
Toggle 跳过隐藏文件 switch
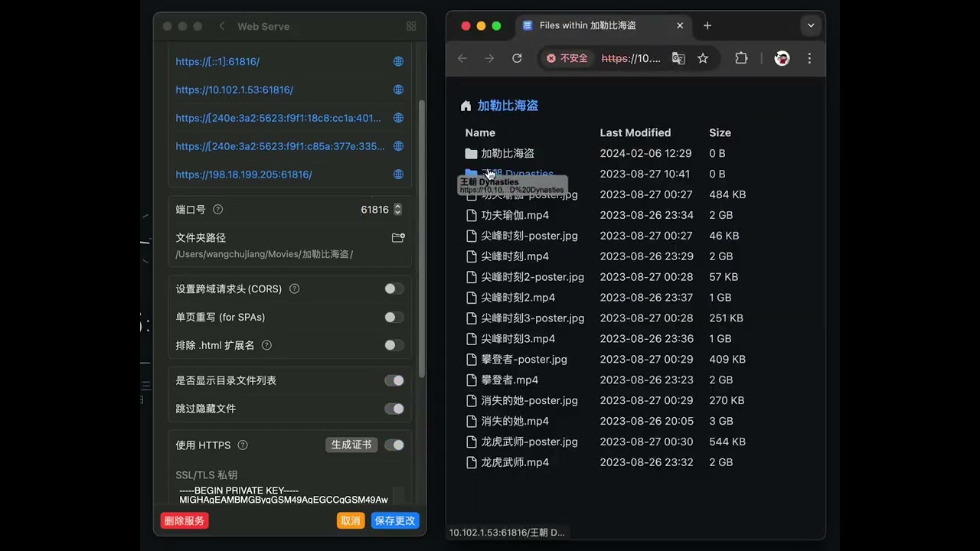(x=394, y=409)
